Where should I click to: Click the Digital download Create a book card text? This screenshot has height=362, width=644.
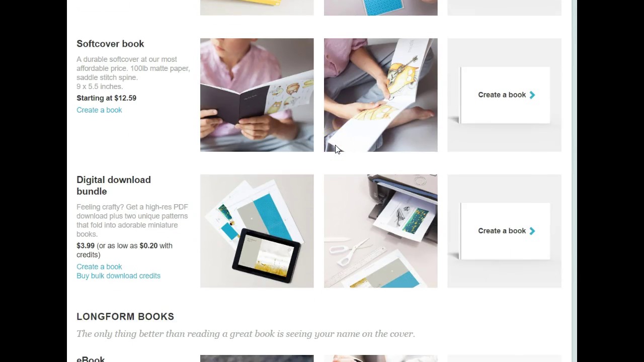tap(502, 231)
